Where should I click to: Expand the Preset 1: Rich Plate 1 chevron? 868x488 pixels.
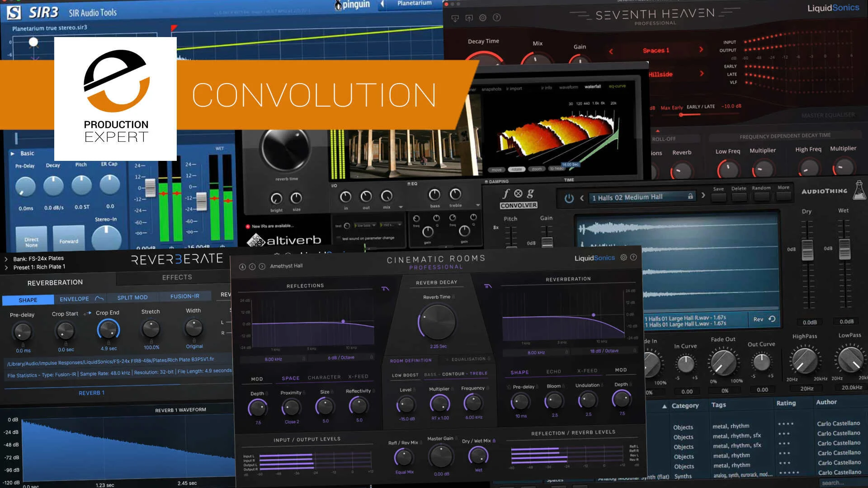(6, 267)
